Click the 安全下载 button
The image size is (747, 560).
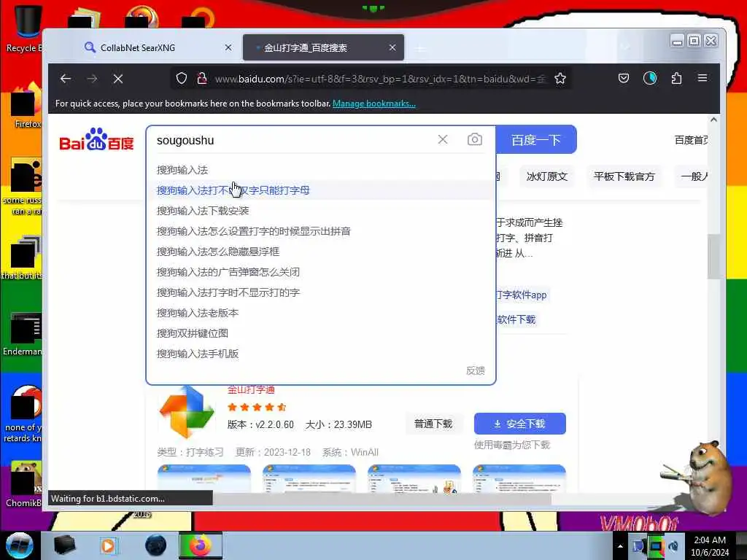click(519, 424)
